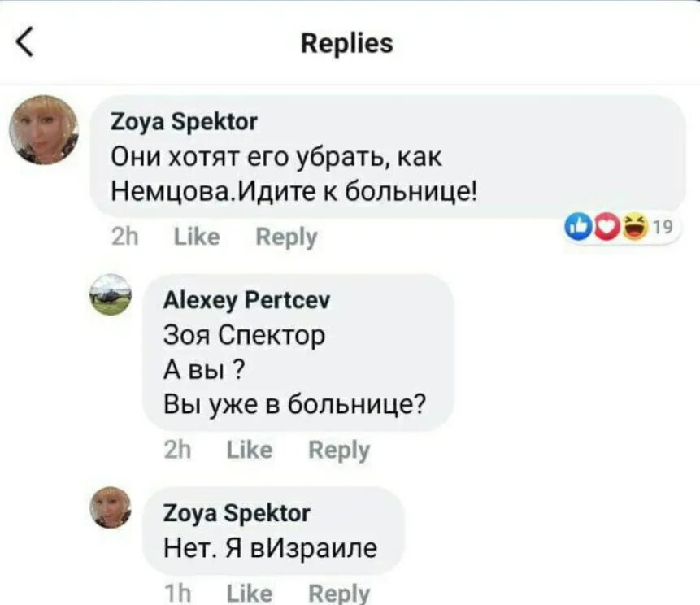Go back using the left arrow icon
The image size is (700, 605).
(25, 42)
